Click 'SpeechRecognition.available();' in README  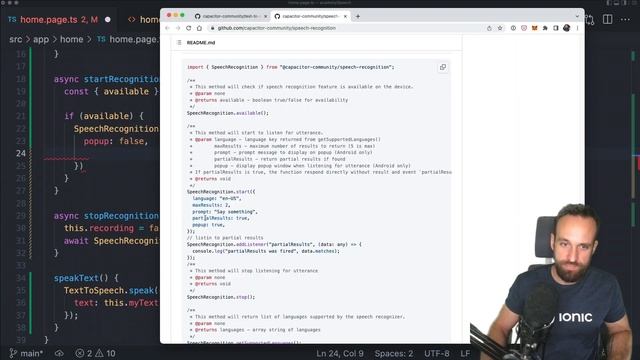click(228, 113)
